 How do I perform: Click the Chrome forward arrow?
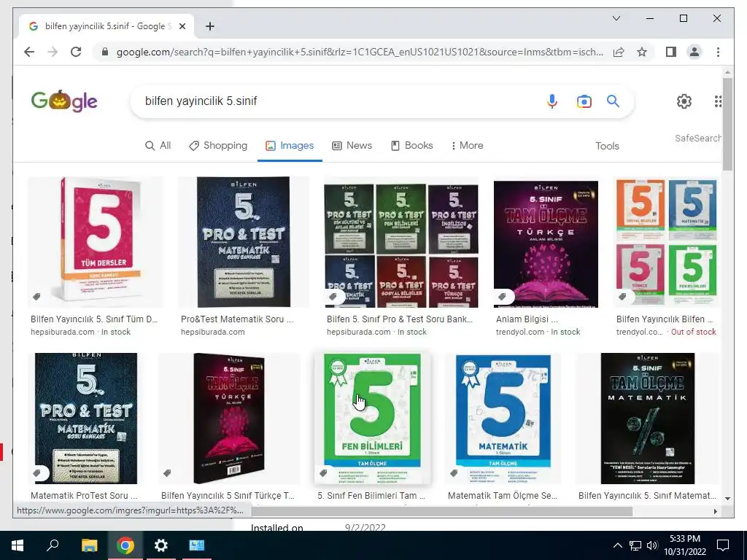pyautogui.click(x=53, y=52)
